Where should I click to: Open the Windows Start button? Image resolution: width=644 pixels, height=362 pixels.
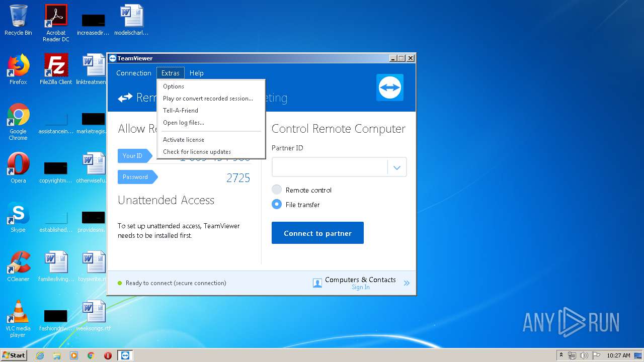[x=14, y=355]
